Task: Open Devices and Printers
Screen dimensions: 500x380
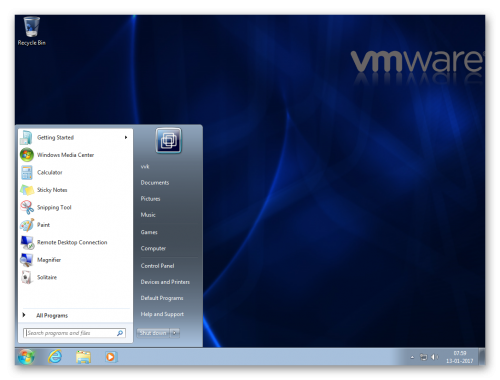Action: 165,282
